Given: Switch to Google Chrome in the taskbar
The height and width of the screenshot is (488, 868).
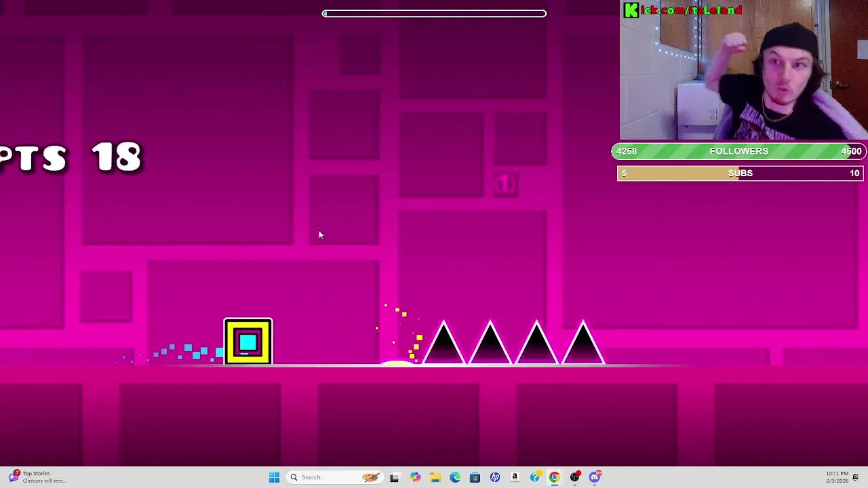Looking at the screenshot, I should 555,477.
